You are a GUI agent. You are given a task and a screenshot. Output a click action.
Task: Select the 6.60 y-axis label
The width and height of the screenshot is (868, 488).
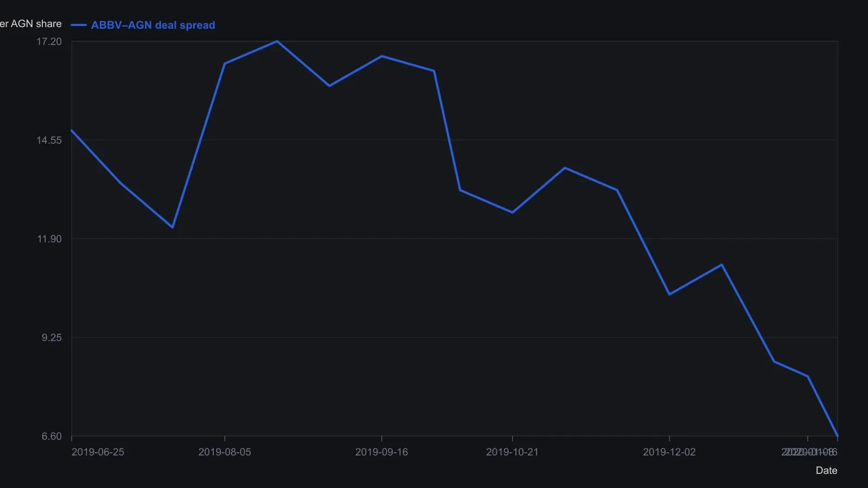pyautogui.click(x=52, y=436)
